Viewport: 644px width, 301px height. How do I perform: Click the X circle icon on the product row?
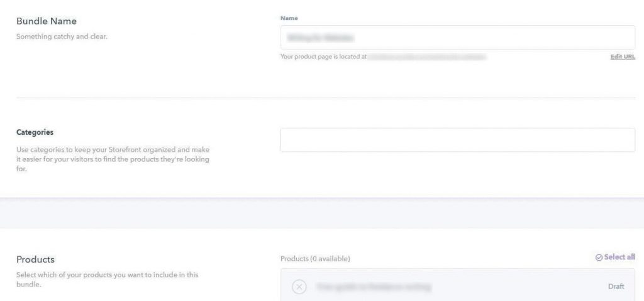pyautogui.click(x=299, y=287)
